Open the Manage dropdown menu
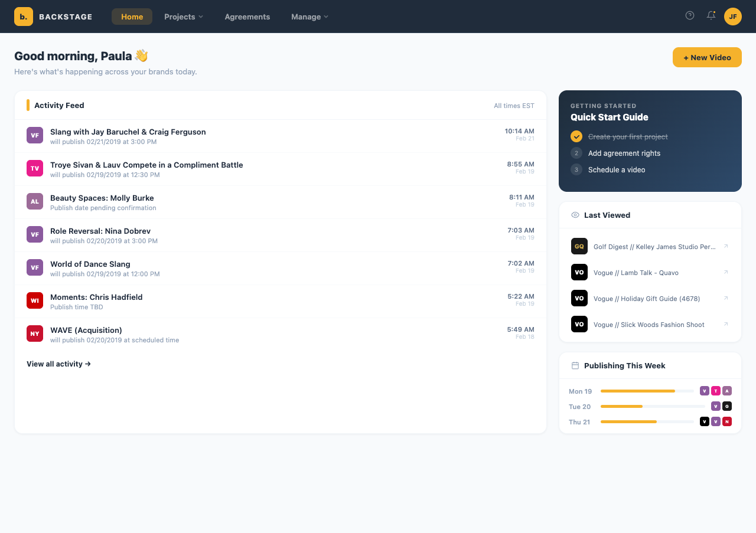This screenshot has height=533, width=756. pos(309,17)
